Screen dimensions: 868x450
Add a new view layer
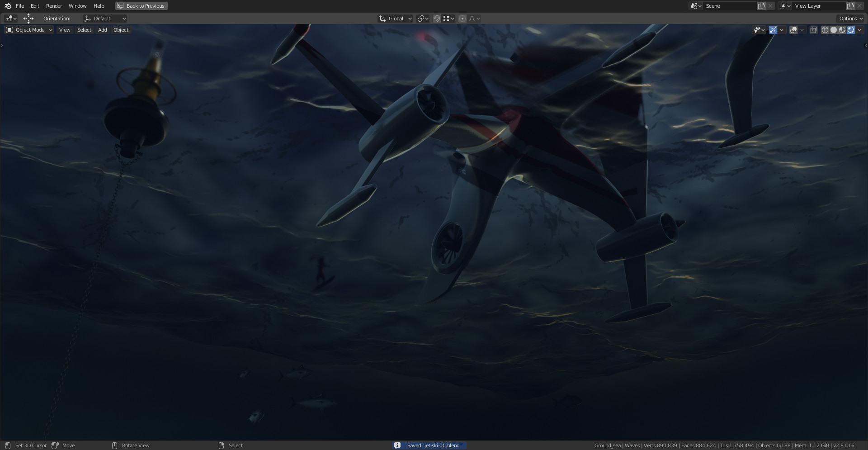tap(850, 6)
